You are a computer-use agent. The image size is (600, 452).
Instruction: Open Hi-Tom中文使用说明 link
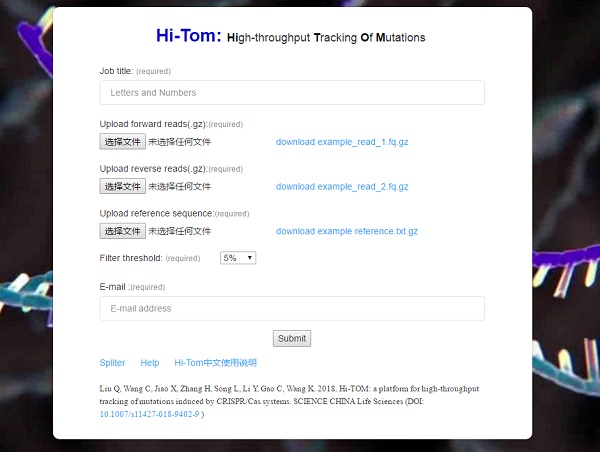(x=215, y=363)
